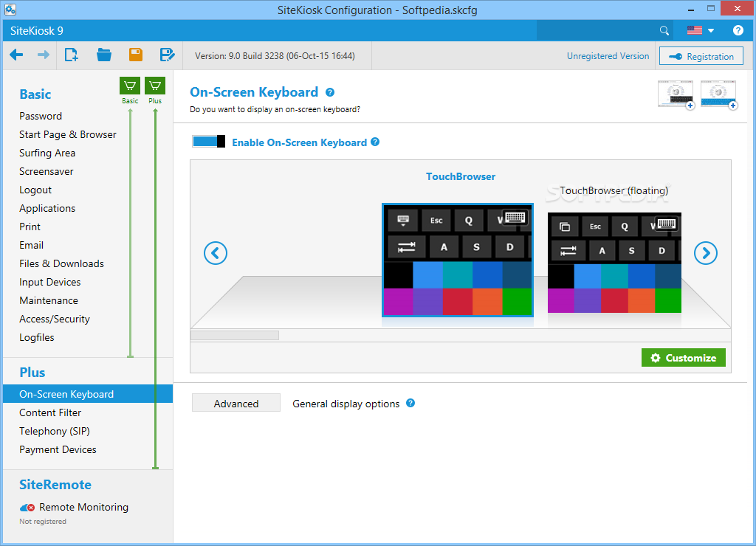
Task: Select the TouchBrowser keyboard preview
Action: pos(458,260)
